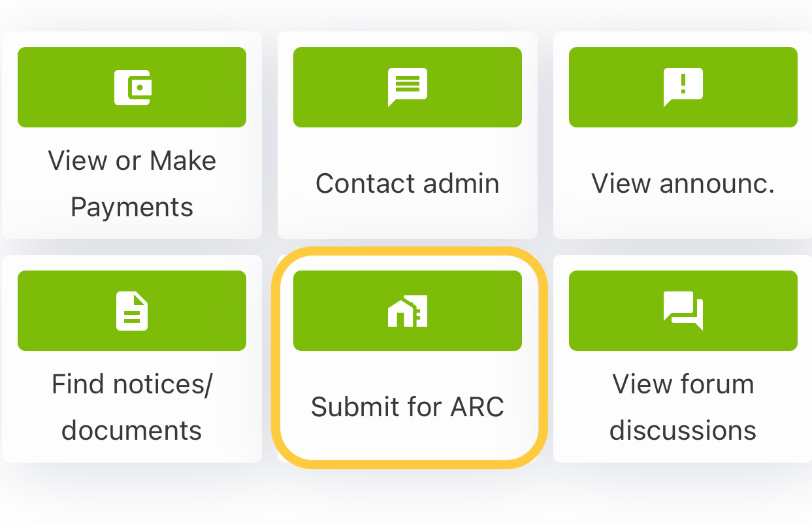Click the "Find notices/ documents" text label
Image resolution: width=812 pixels, height=526 pixels.
132,407
